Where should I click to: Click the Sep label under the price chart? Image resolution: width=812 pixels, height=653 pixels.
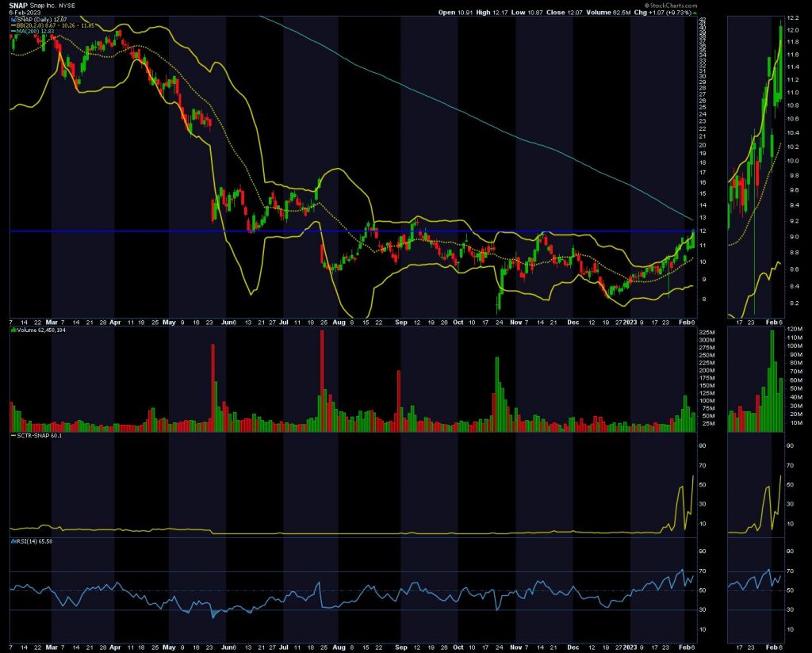(x=401, y=323)
